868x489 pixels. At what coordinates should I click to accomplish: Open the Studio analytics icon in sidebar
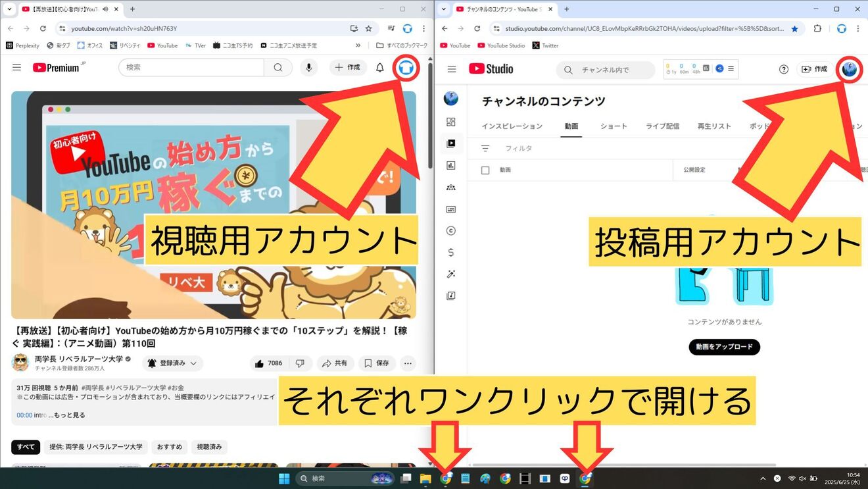click(451, 165)
